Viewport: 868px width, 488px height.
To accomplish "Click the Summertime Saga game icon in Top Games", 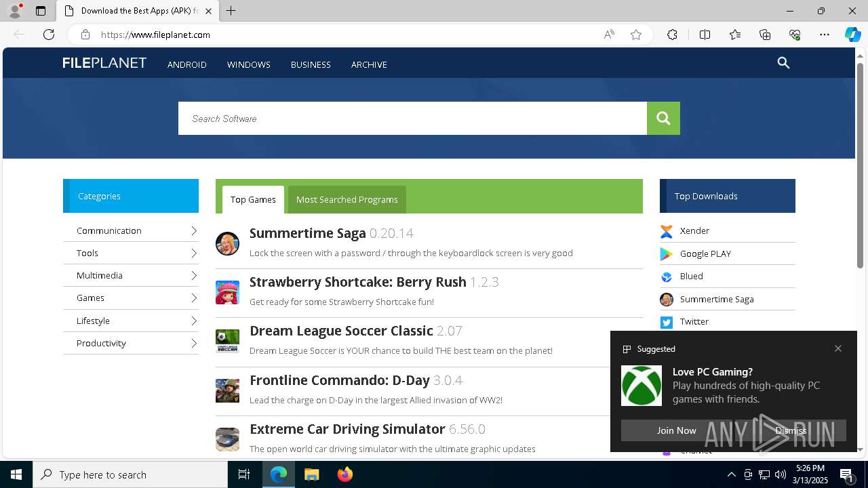I will [x=227, y=243].
